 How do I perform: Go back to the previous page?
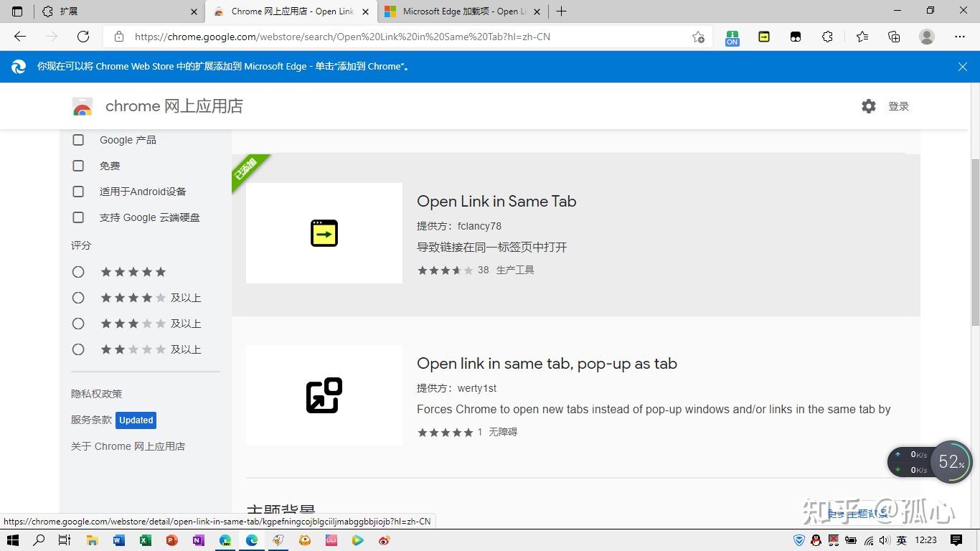click(20, 37)
